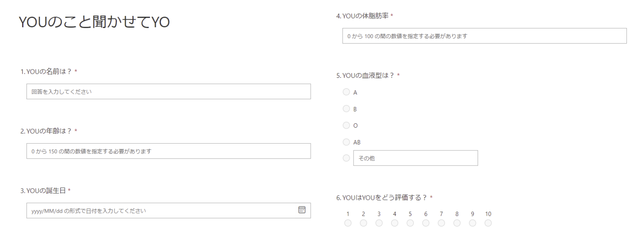Select blood type B radio button
The height and width of the screenshot is (237, 644).
(x=346, y=109)
